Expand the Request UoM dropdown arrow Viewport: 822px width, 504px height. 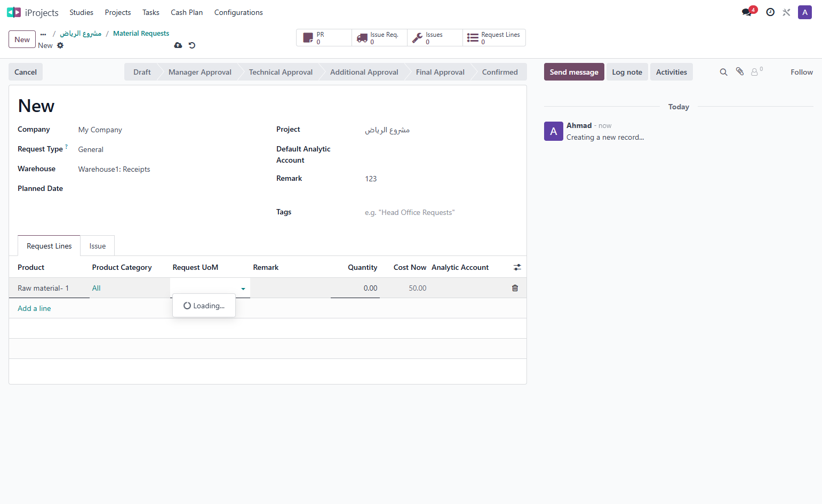[x=243, y=289]
